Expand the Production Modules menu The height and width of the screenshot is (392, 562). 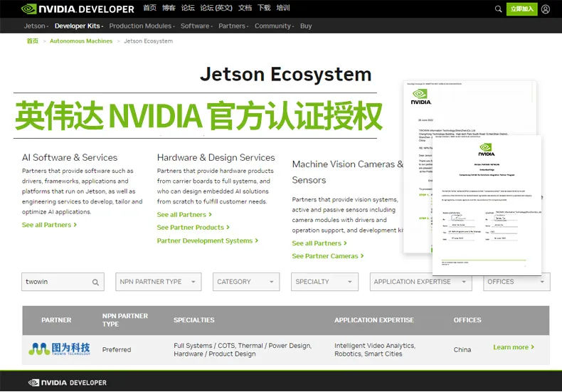[142, 26]
